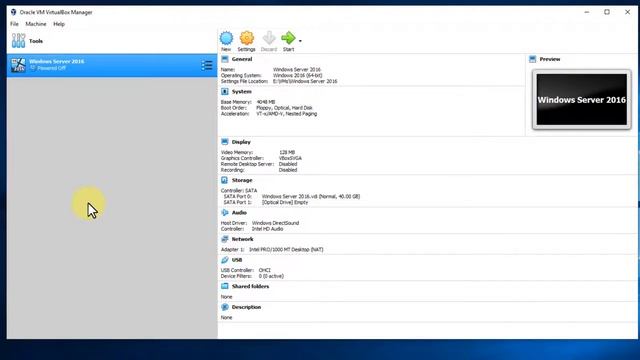Open the General settings header link
This screenshot has height=360, width=640.
[242, 59]
